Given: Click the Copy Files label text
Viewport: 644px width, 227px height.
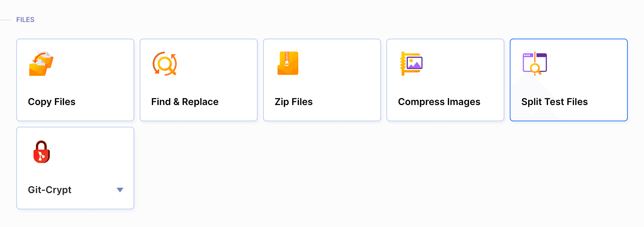Looking at the screenshot, I should click(x=52, y=102).
